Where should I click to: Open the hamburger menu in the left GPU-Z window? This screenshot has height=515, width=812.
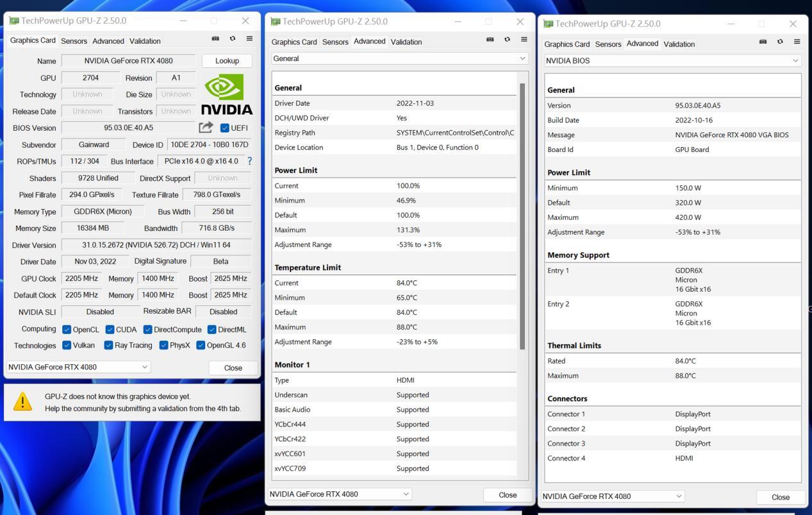[249, 38]
